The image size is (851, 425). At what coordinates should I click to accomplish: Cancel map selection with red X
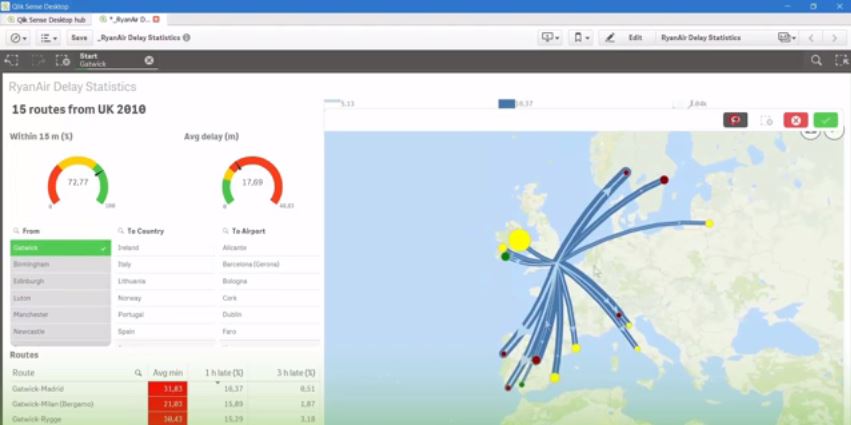pyautogui.click(x=795, y=120)
